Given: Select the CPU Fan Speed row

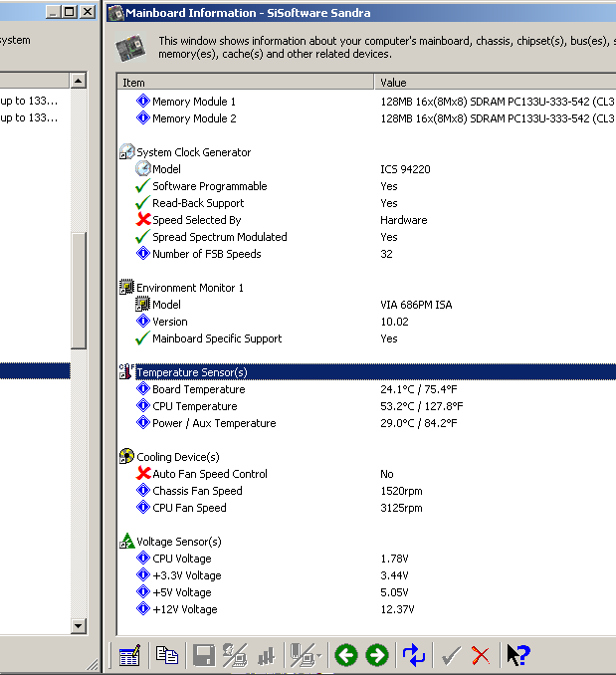Looking at the screenshot, I should [x=366, y=508].
